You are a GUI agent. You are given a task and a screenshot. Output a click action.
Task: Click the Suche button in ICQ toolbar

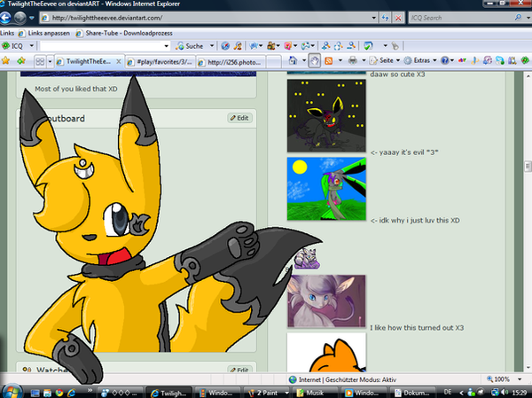[x=191, y=46]
